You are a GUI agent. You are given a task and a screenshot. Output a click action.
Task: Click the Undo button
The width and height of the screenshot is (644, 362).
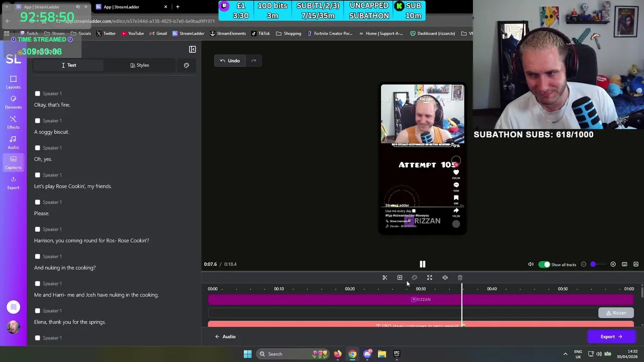tap(230, 61)
